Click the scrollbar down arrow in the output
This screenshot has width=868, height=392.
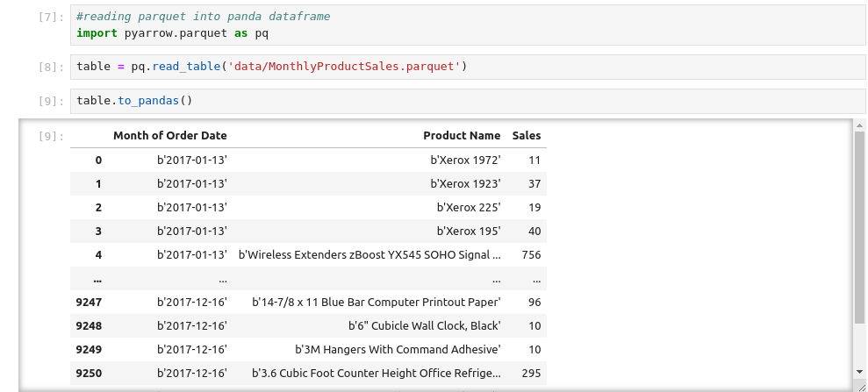point(859,371)
